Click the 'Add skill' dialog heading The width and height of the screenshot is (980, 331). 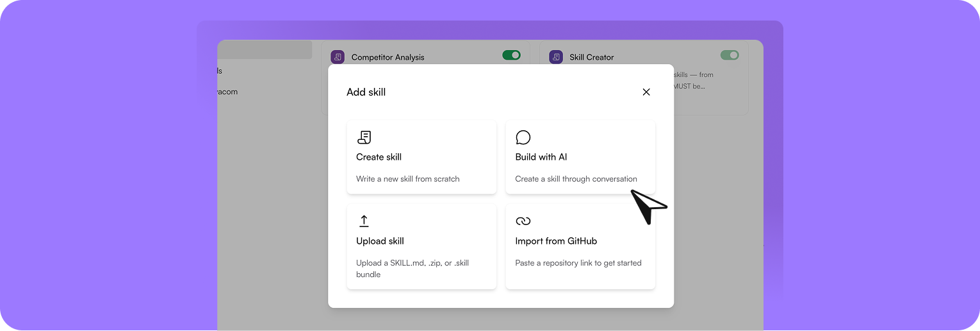pos(366,92)
